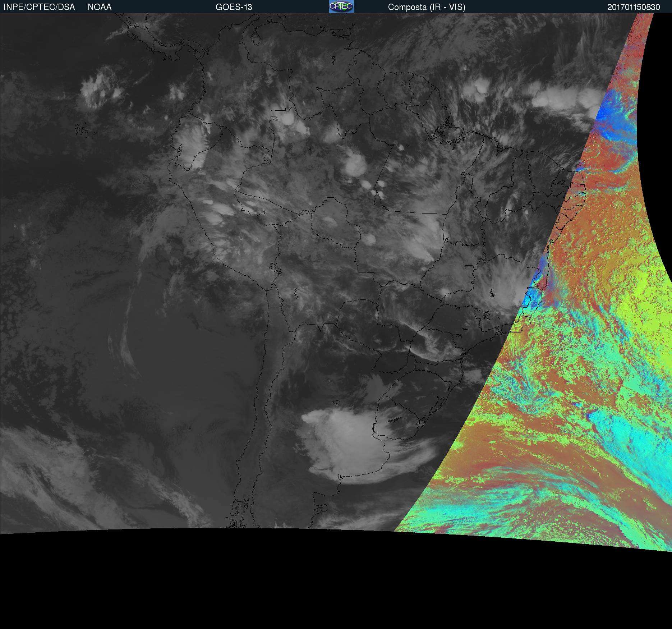Click the GOES-13 satellite label
This screenshot has width=672, height=629.
click(x=234, y=7)
